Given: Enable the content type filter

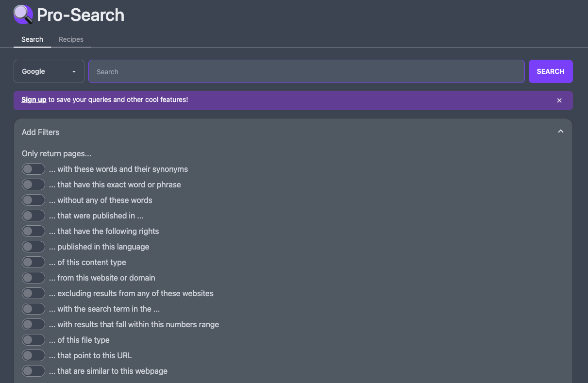Looking at the screenshot, I should [33, 262].
